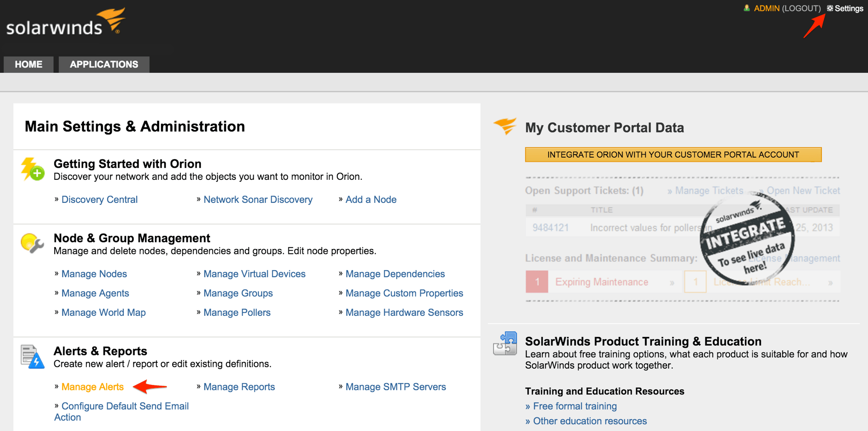
Task: Click the Training puzzle piece icon
Action: (505, 343)
